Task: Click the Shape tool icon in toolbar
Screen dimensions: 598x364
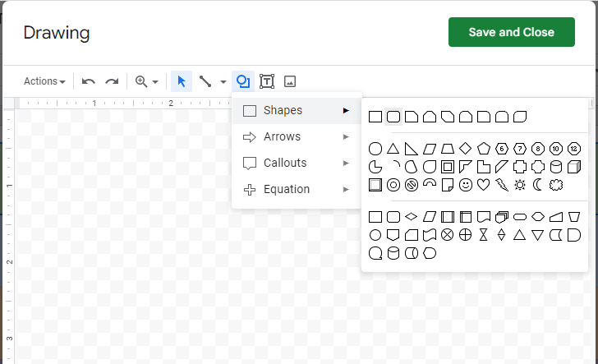Action: click(x=243, y=81)
